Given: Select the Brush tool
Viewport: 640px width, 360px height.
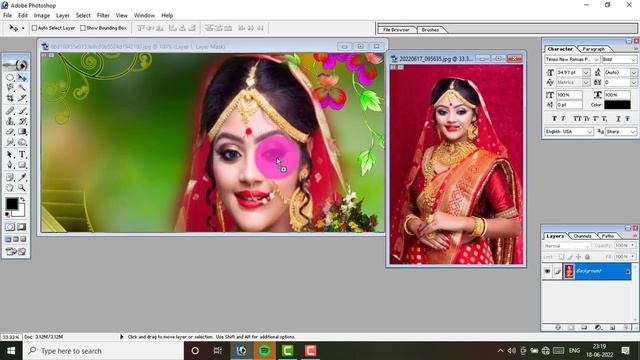Looking at the screenshot, I should [x=22, y=111].
